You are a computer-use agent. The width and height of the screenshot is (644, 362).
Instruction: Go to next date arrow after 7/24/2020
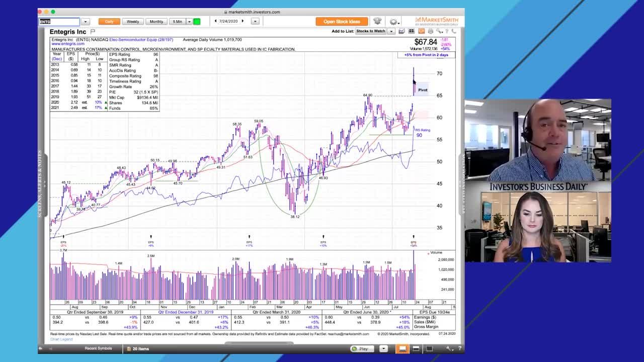click(x=243, y=21)
